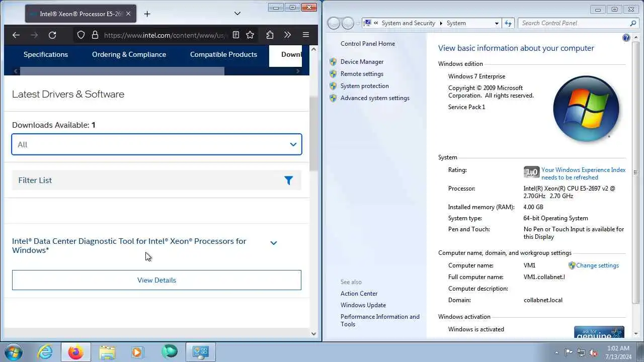
Task: Click search magnifier in Control Panel
Action: pyautogui.click(x=633, y=23)
